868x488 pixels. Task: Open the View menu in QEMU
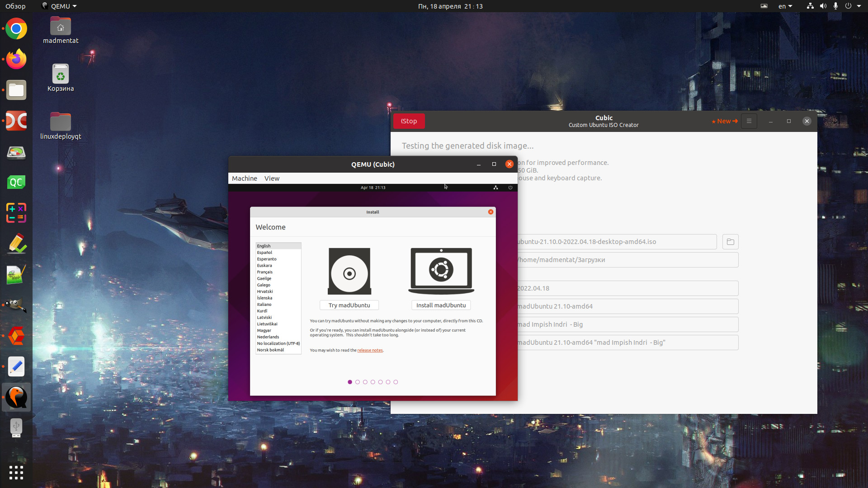[272, 178]
